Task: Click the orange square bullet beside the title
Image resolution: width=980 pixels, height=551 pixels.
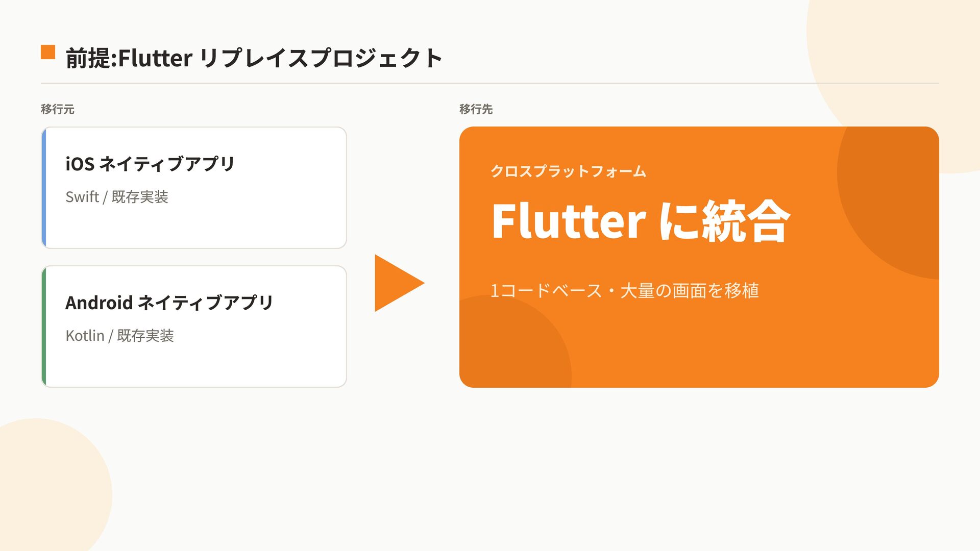Action: point(48,53)
